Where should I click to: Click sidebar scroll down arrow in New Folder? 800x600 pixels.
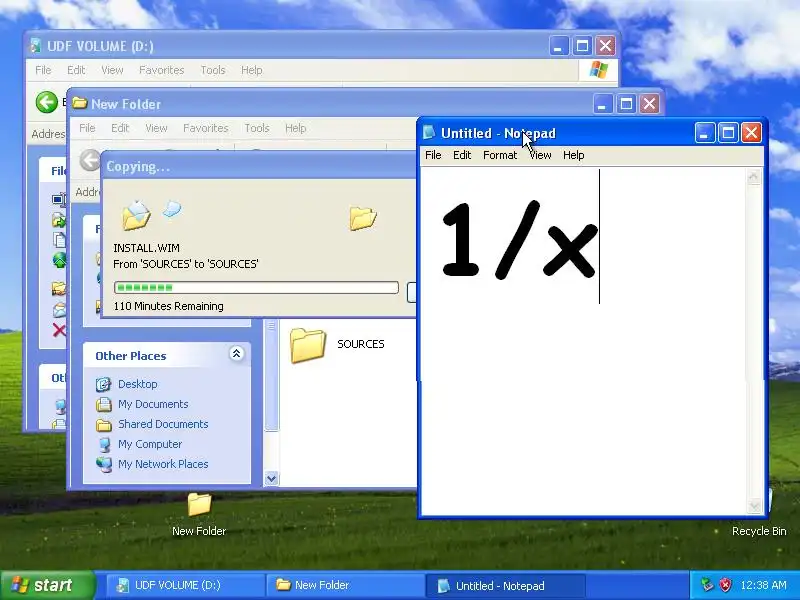[271, 478]
